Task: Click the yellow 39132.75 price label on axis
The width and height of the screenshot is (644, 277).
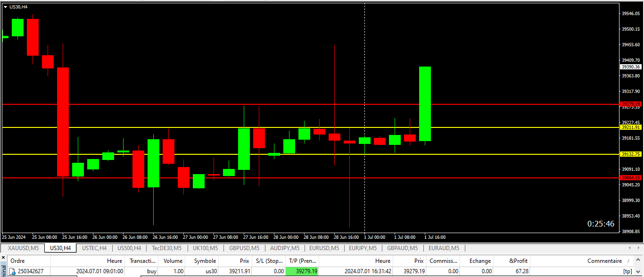Action: [x=631, y=154]
